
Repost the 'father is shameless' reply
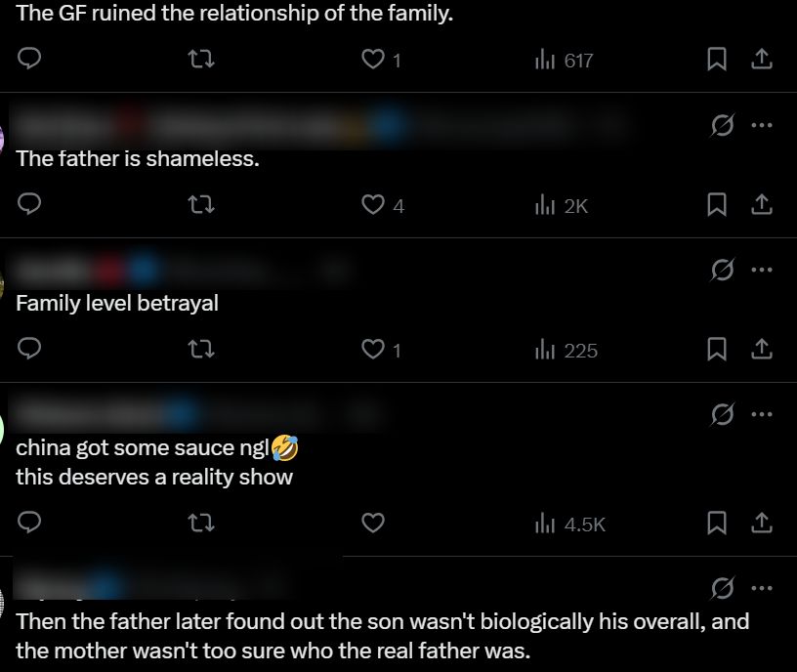[x=200, y=205]
